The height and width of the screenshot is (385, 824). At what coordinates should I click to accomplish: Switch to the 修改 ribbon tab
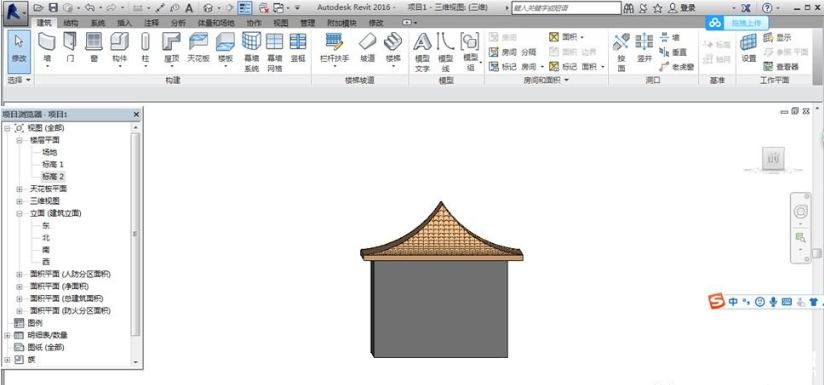(376, 23)
